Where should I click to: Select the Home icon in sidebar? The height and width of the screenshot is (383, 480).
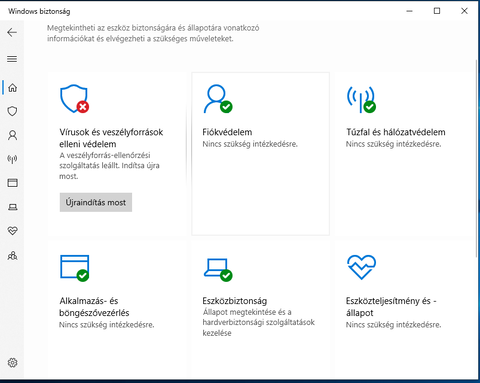click(x=12, y=88)
